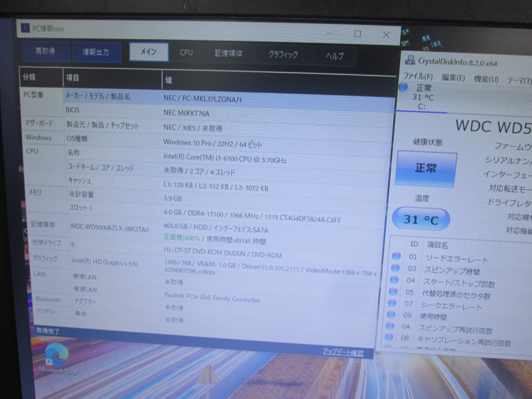Click the PC情報siro title bar app icon
Screen dimensions: 532x399
pos(25,28)
